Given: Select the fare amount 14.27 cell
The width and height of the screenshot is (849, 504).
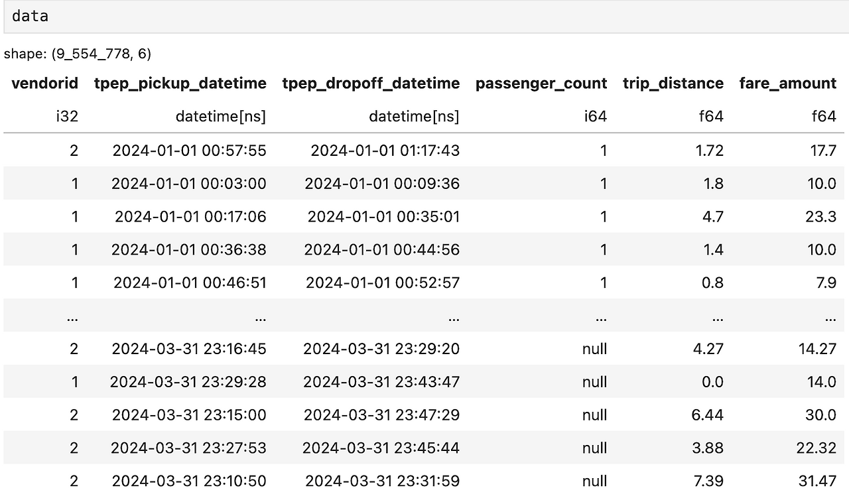Looking at the screenshot, I should click(817, 349).
